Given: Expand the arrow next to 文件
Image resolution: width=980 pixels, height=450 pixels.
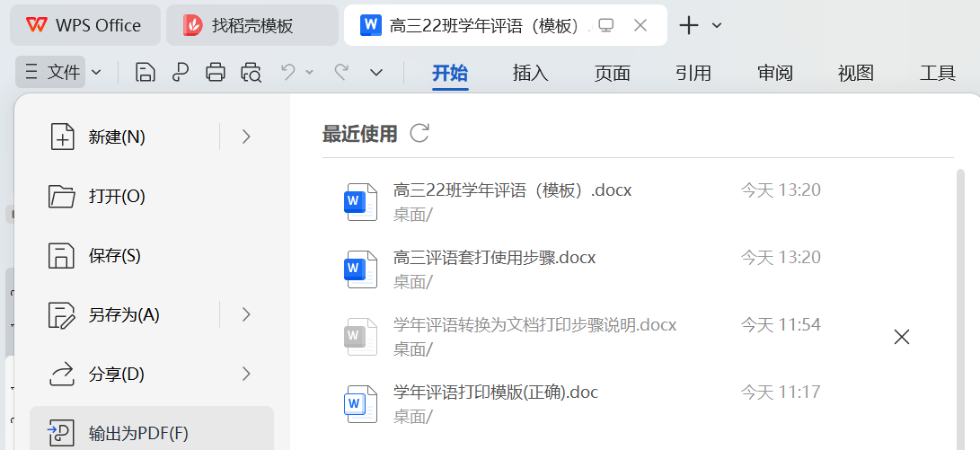Looking at the screenshot, I should pos(96,73).
